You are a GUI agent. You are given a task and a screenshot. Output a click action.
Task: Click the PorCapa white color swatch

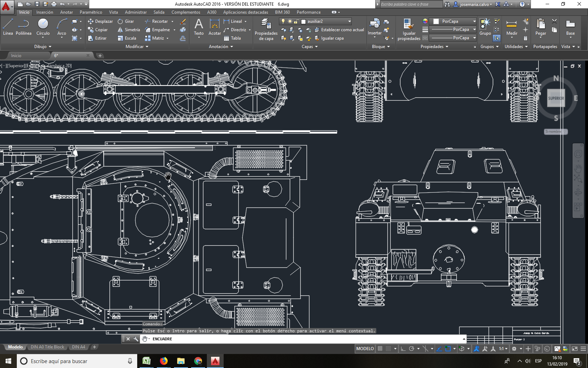[x=436, y=21]
